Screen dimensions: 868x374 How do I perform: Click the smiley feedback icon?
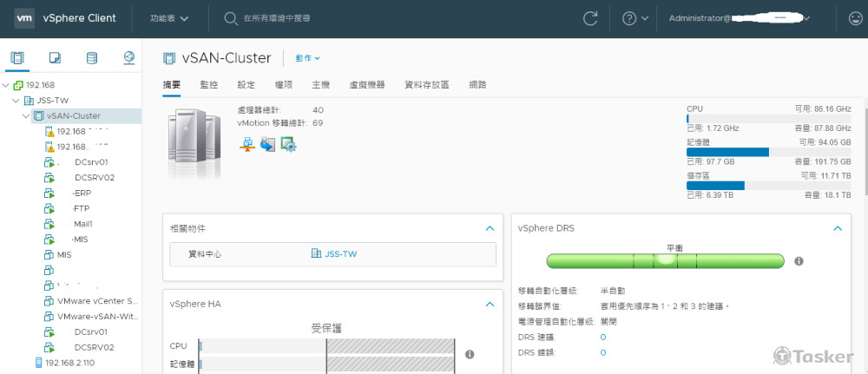click(x=855, y=18)
